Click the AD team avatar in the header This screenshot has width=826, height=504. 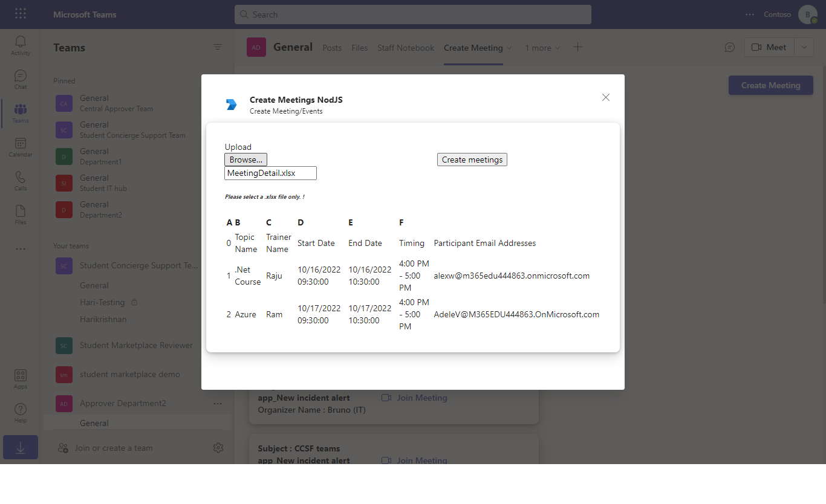(x=256, y=47)
